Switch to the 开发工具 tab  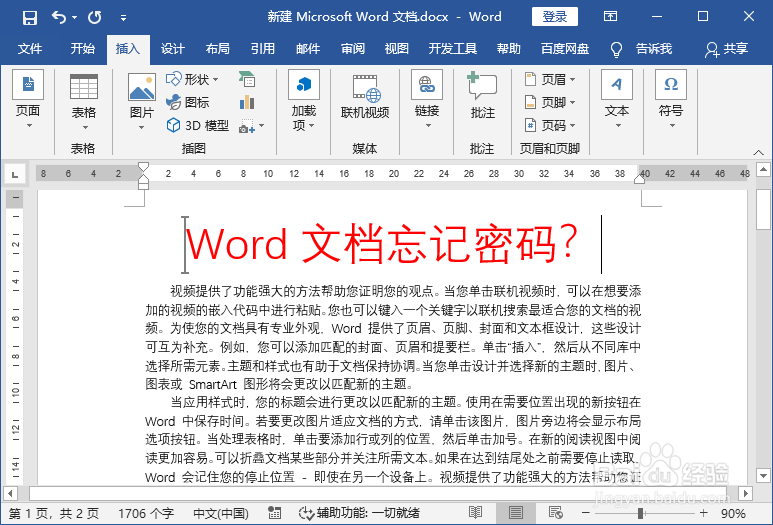point(453,49)
